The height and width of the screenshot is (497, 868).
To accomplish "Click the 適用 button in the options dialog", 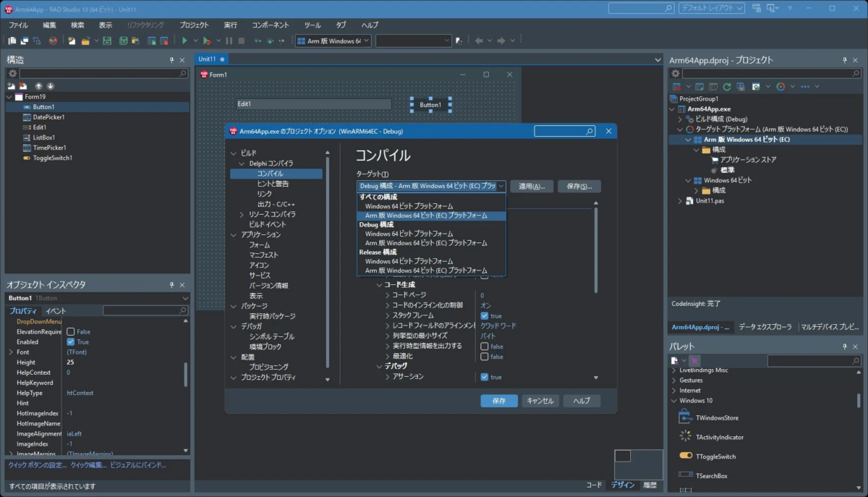I will pyautogui.click(x=531, y=186).
